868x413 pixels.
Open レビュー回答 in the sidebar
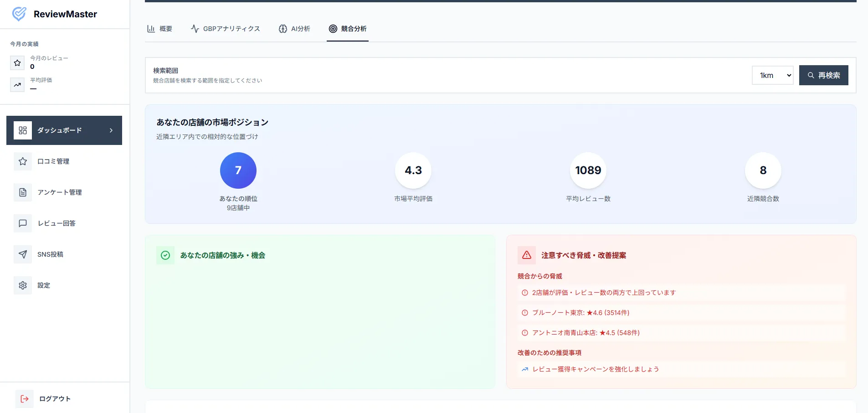[64, 223]
